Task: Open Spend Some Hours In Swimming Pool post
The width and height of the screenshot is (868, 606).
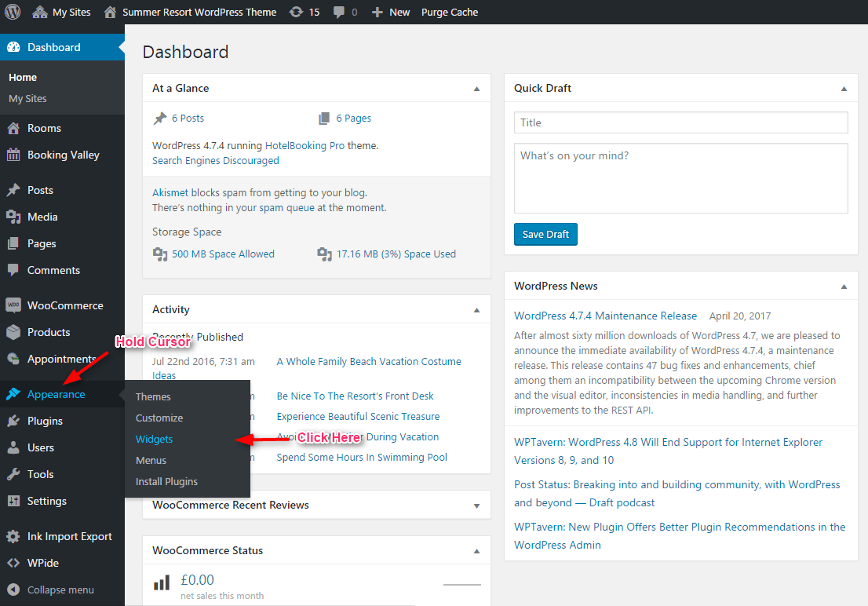Action: click(362, 458)
